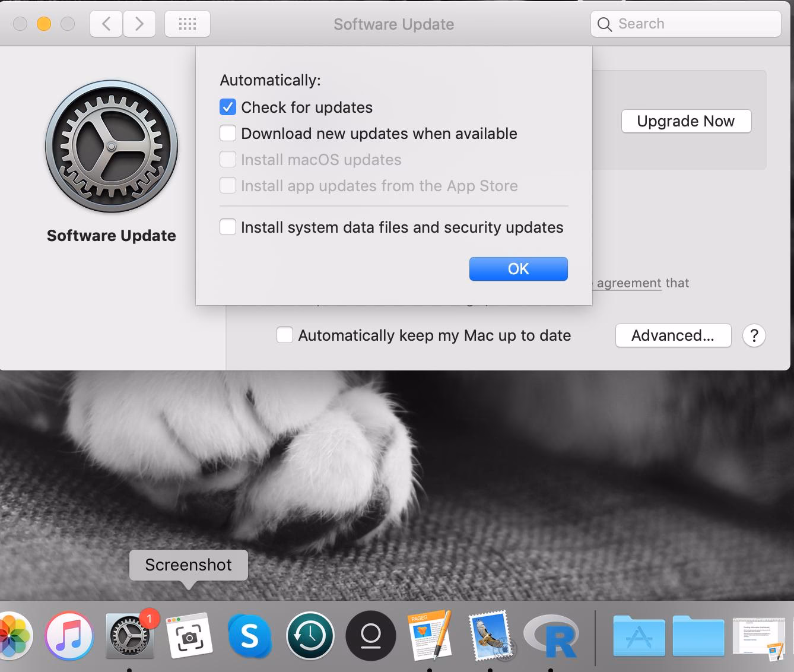
Task: Check Automatically keep my Mac up to date
Action: 285,335
